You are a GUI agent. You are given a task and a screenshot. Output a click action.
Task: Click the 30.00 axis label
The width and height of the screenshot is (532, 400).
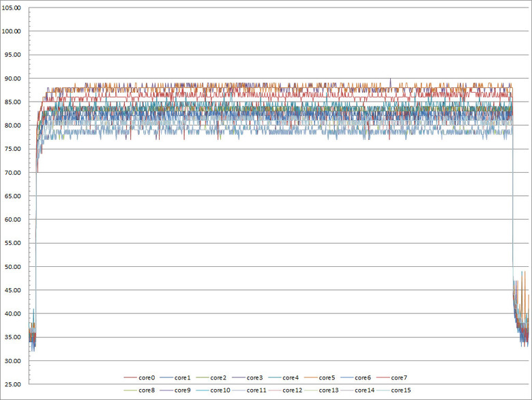click(x=12, y=360)
